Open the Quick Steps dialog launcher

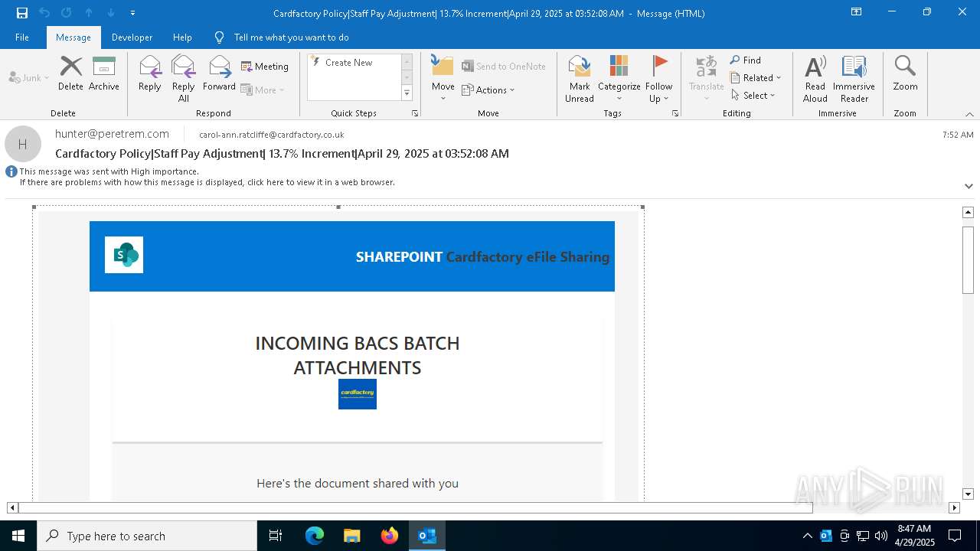tap(415, 113)
